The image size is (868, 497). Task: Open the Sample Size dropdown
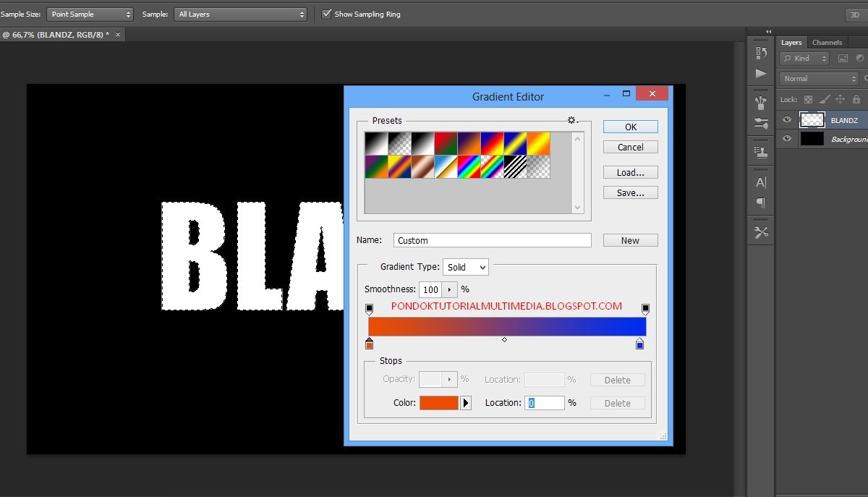pos(90,14)
